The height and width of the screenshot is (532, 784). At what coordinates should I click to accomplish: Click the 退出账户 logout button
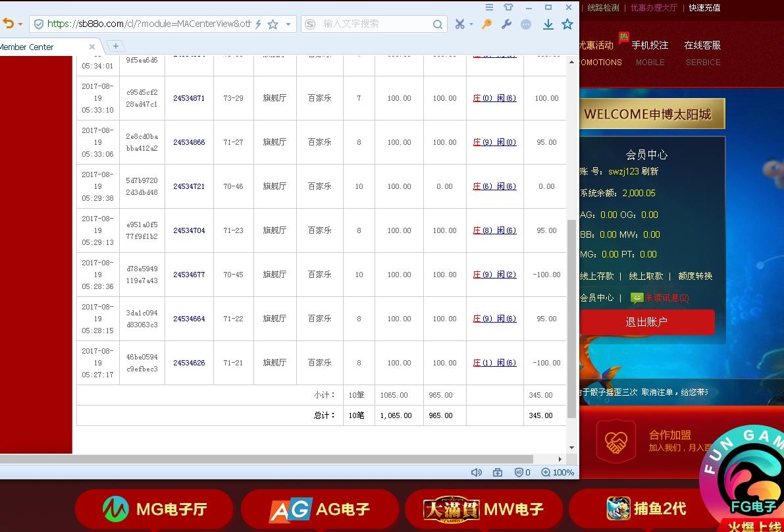point(648,322)
